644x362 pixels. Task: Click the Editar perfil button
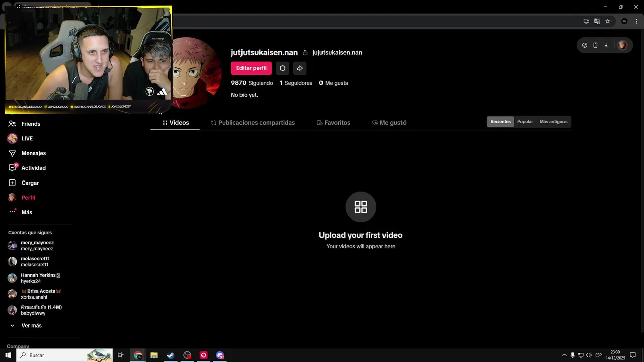pos(252,68)
